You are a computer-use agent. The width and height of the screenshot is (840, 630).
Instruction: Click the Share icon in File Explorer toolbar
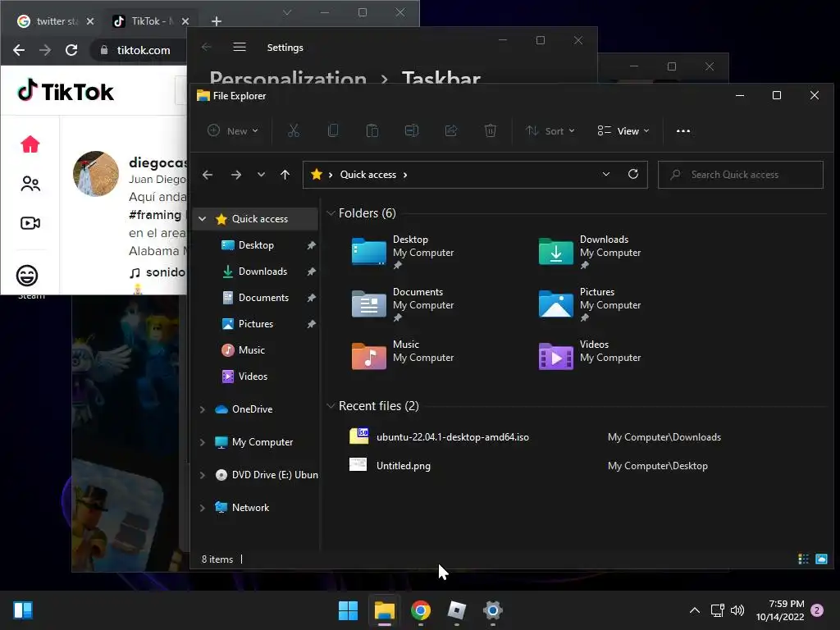click(451, 130)
